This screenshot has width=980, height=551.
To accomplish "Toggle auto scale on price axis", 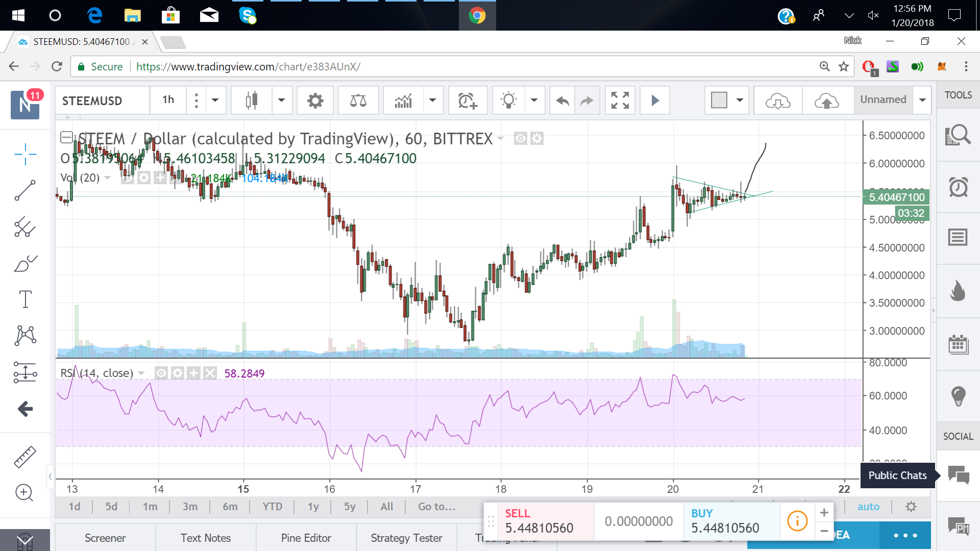I will [x=868, y=507].
